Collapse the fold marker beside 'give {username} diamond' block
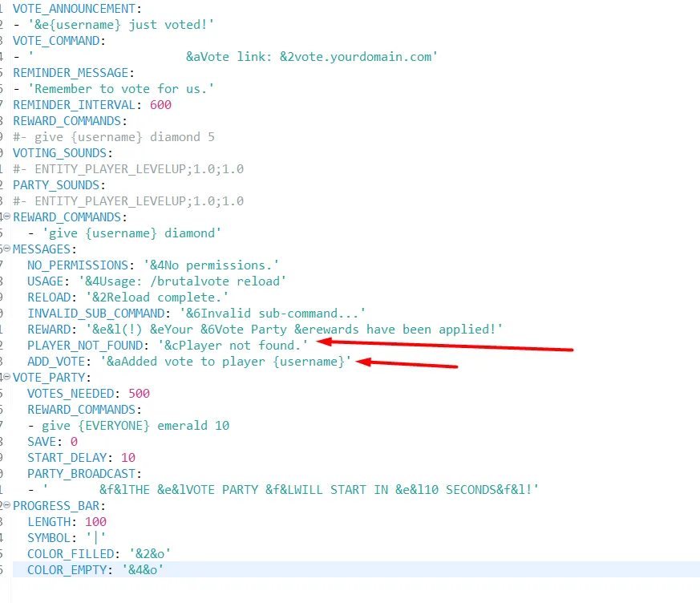Screen dimensions: 700x603 pyautogui.click(x=6, y=217)
